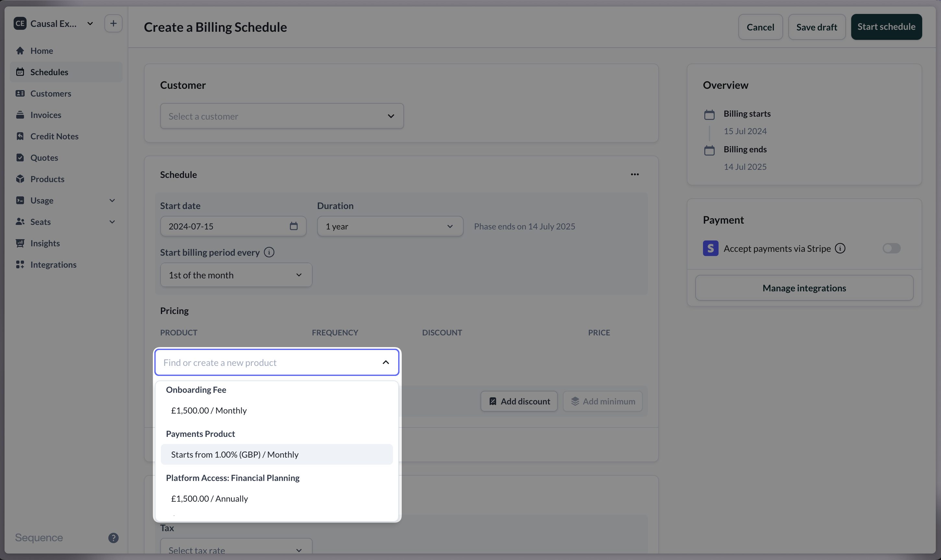Click the info icon next to Accept payments via Stripe
The height and width of the screenshot is (560, 941).
click(x=840, y=248)
